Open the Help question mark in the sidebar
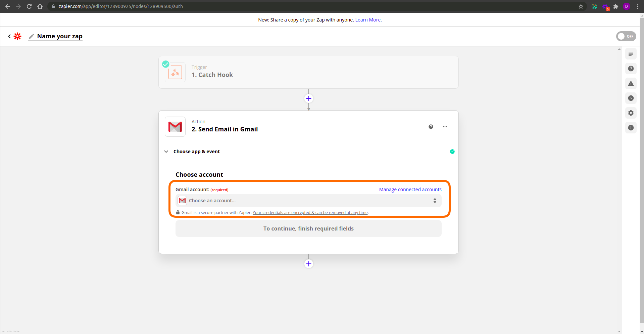The width and height of the screenshot is (644, 334). point(631,69)
